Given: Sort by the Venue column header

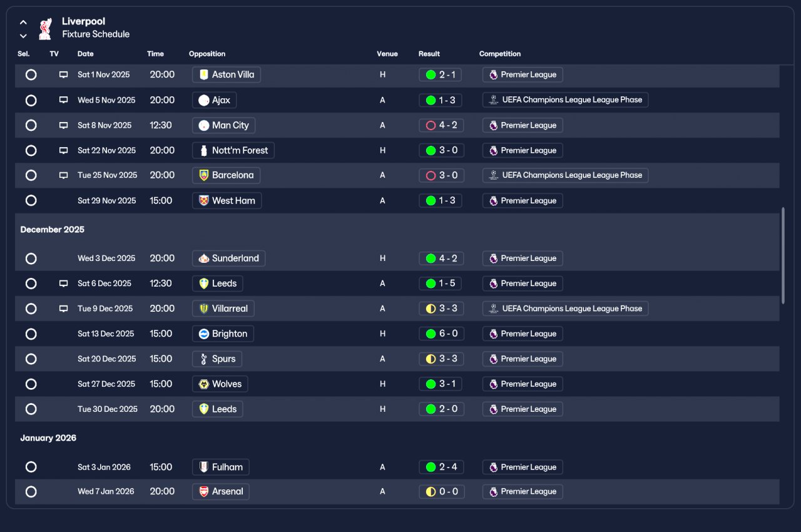Looking at the screenshot, I should (x=387, y=54).
